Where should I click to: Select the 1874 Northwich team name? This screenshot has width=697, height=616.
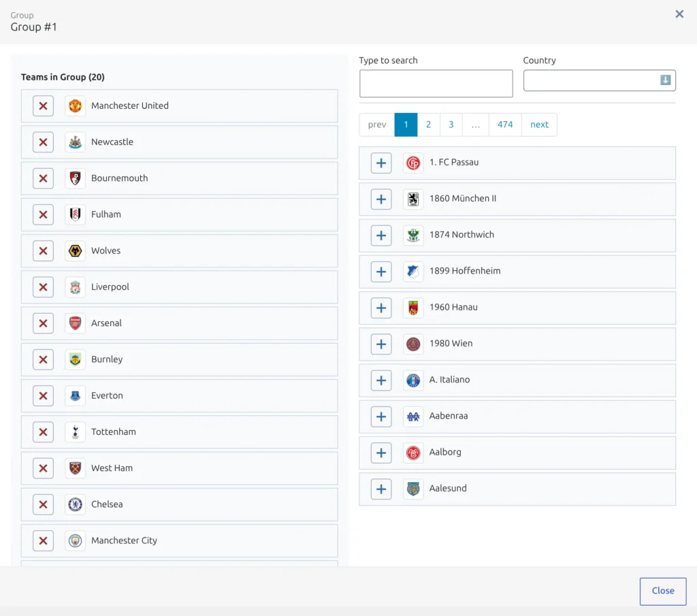pyautogui.click(x=461, y=235)
